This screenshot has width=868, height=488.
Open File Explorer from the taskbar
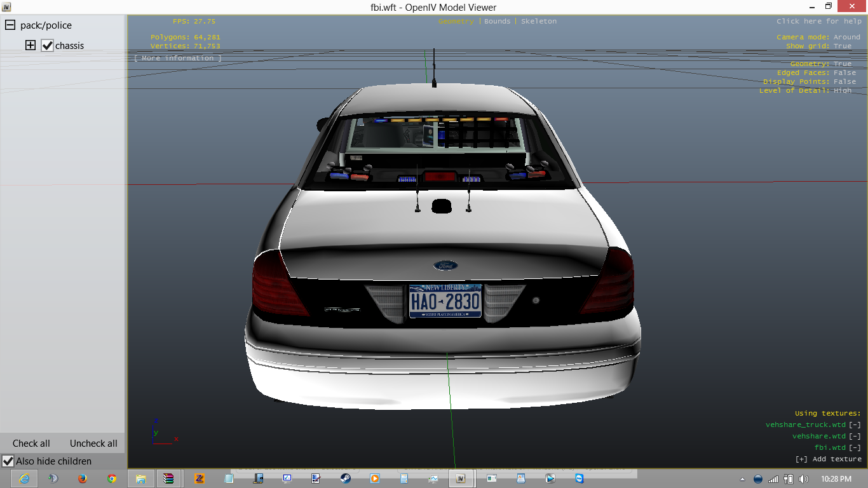click(140, 478)
